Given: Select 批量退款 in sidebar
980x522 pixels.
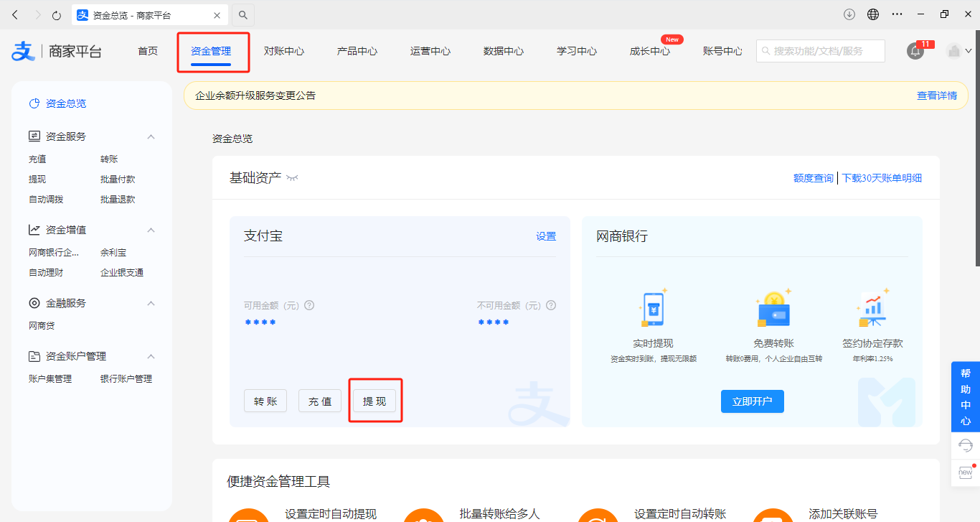Looking at the screenshot, I should (118, 200).
